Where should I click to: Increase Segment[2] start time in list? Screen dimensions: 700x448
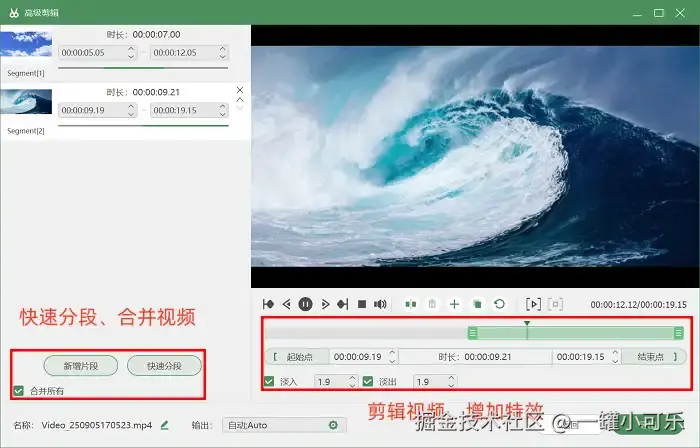tap(131, 106)
